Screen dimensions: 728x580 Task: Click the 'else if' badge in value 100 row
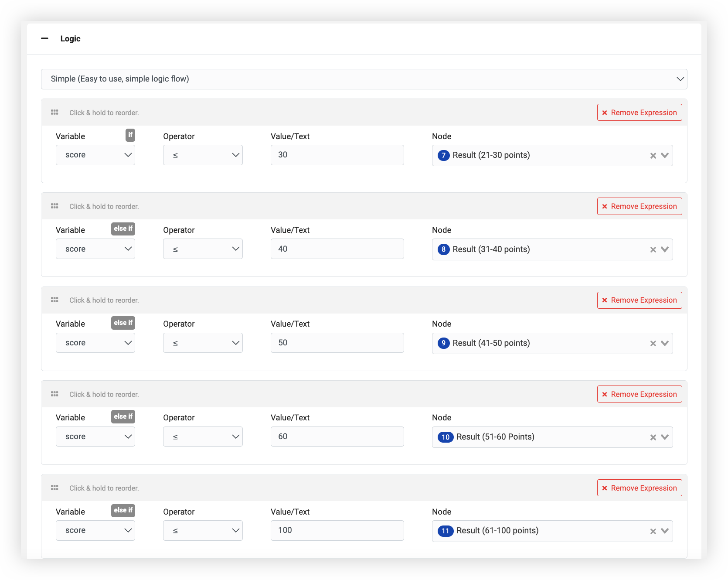[123, 510]
